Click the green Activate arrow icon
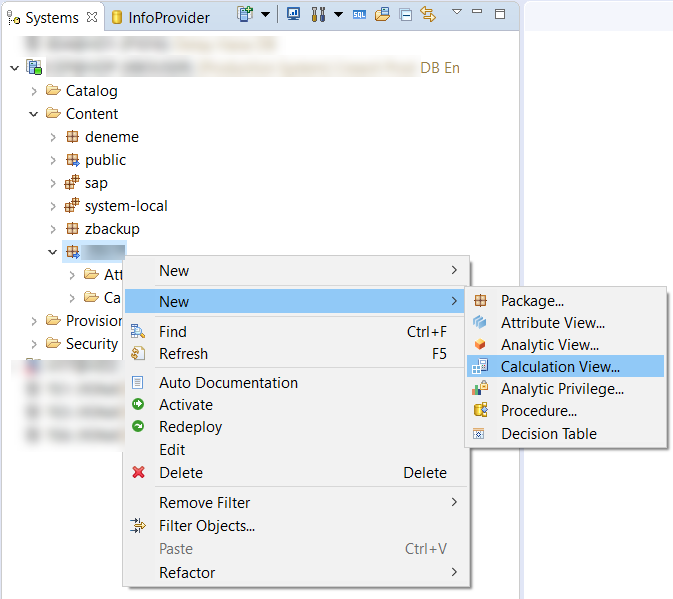 pyautogui.click(x=138, y=404)
